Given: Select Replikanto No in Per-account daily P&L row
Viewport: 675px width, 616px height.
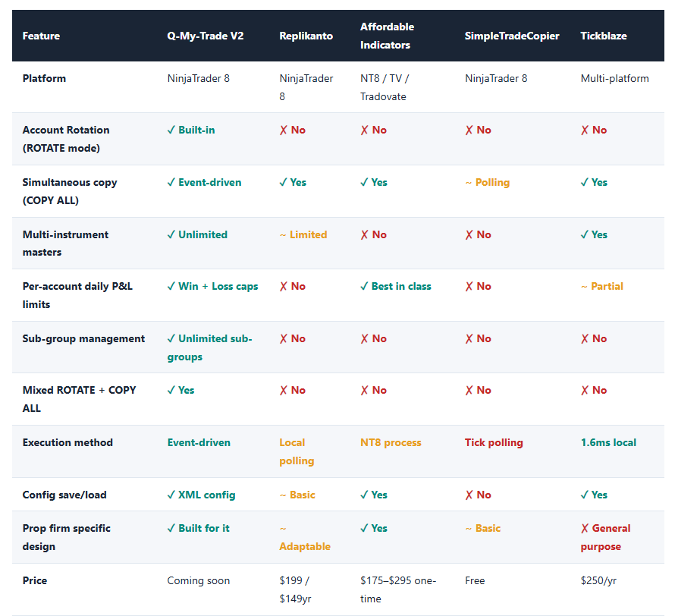Looking at the screenshot, I should pyautogui.click(x=293, y=286).
